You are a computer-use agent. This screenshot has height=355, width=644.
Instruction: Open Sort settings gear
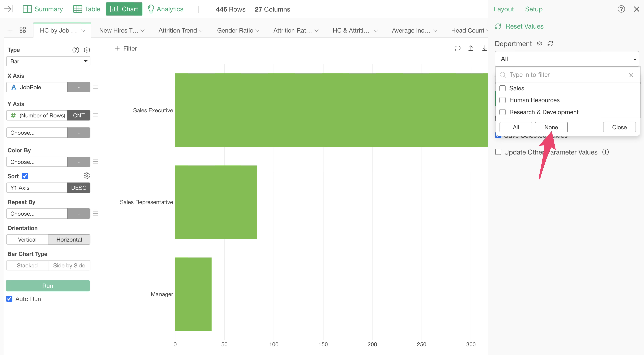[x=87, y=176]
